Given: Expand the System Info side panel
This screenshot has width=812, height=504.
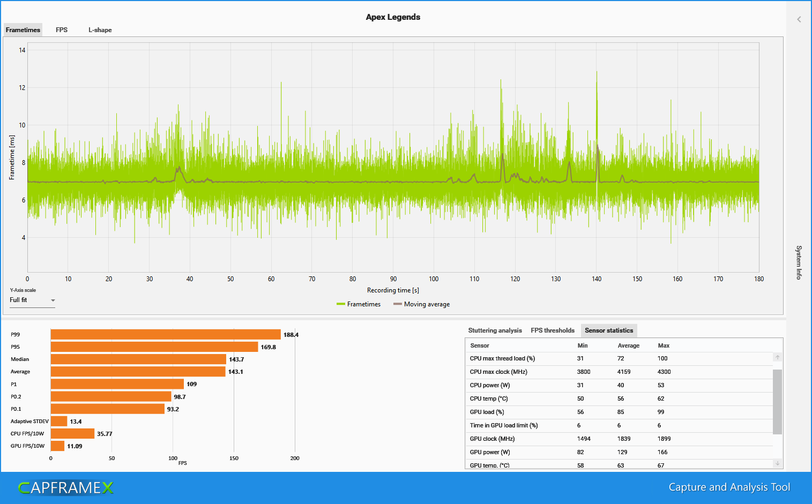Looking at the screenshot, I should 799,262.
